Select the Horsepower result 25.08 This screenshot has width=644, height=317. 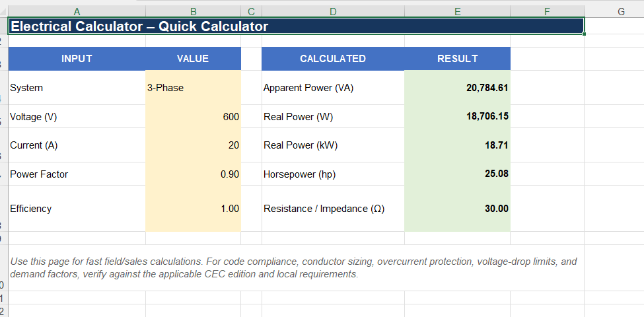coord(457,174)
